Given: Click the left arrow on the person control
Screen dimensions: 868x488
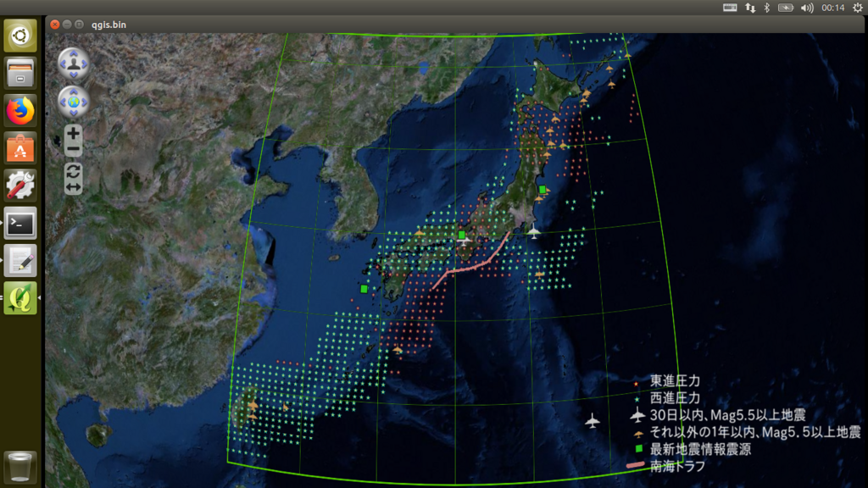Looking at the screenshot, I should 63,64.
